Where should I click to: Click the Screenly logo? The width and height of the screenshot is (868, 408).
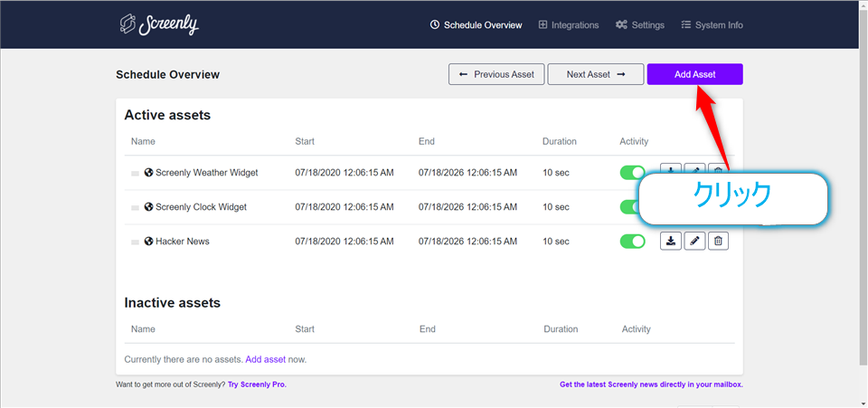tap(159, 25)
